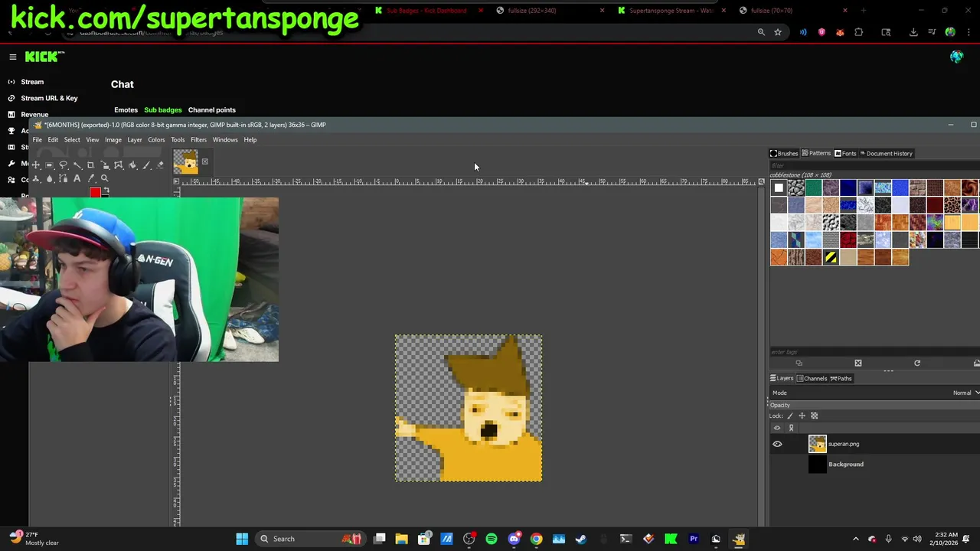The height and width of the screenshot is (551, 980).
Task: Switch to the Emotes tab in Chat
Action: [126, 109]
